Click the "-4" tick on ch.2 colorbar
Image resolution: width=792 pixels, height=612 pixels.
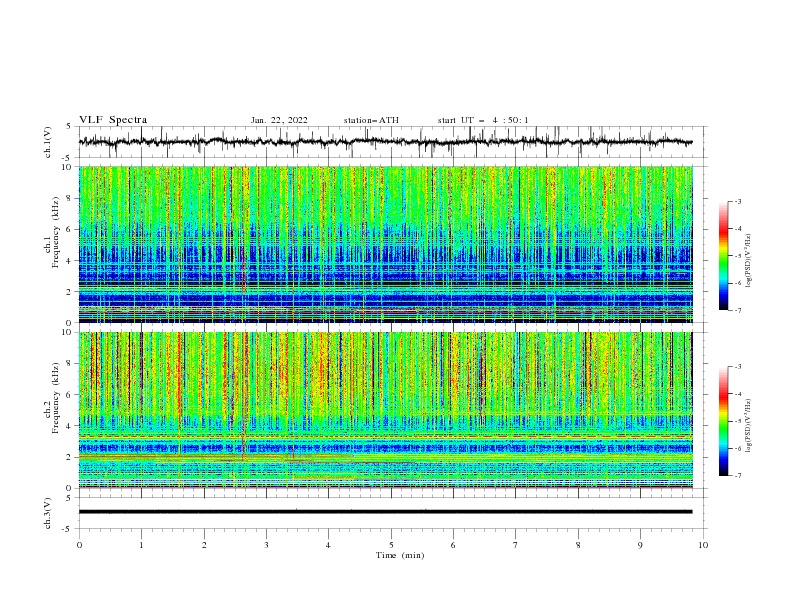click(737, 394)
